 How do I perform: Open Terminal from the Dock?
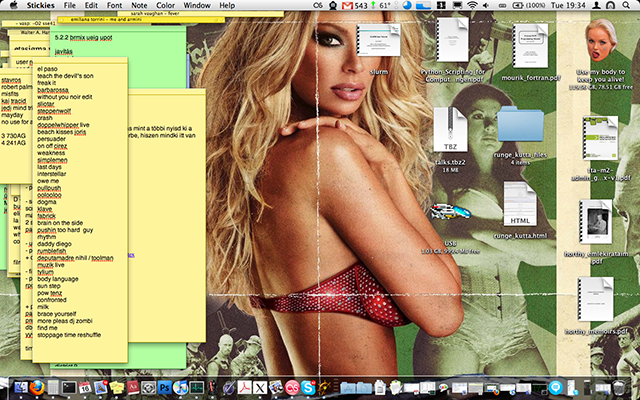(69, 387)
